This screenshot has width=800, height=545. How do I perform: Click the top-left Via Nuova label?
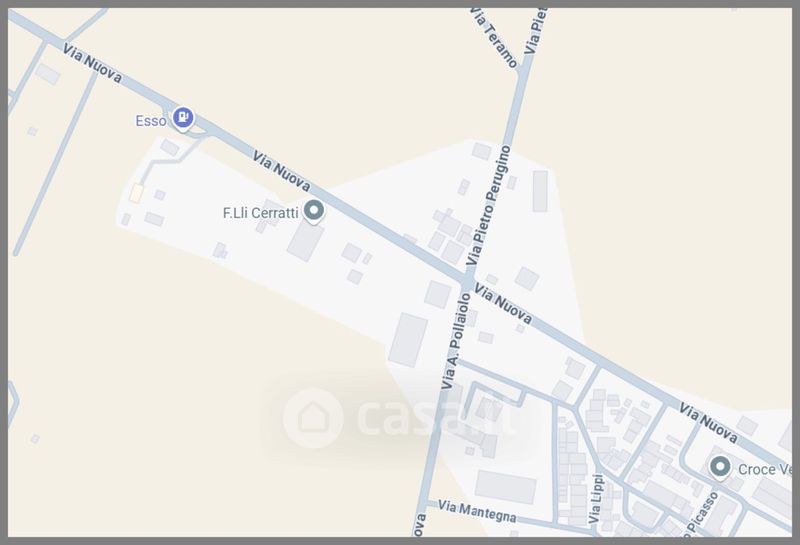click(92, 63)
